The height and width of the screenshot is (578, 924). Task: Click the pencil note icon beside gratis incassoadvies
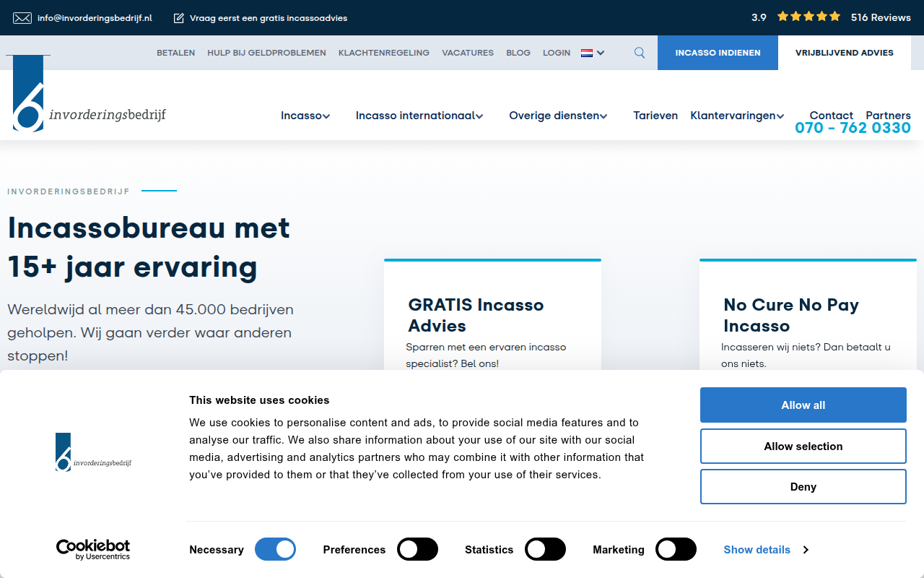[179, 18]
